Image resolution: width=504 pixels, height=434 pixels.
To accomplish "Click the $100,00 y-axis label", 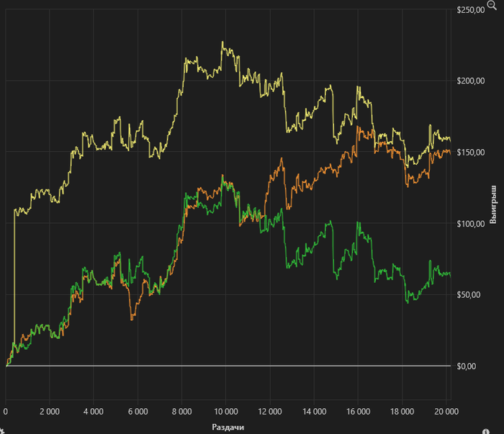I will (x=469, y=223).
